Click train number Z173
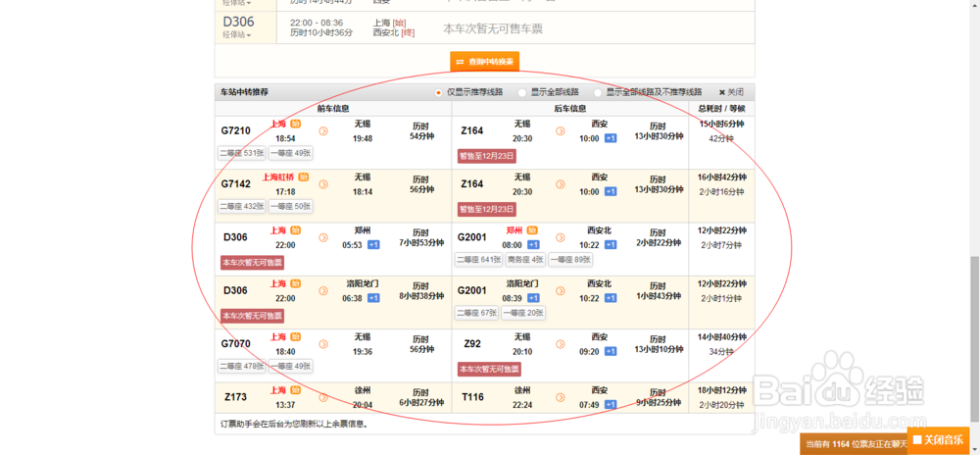Image resolution: width=980 pixels, height=455 pixels. (235, 396)
